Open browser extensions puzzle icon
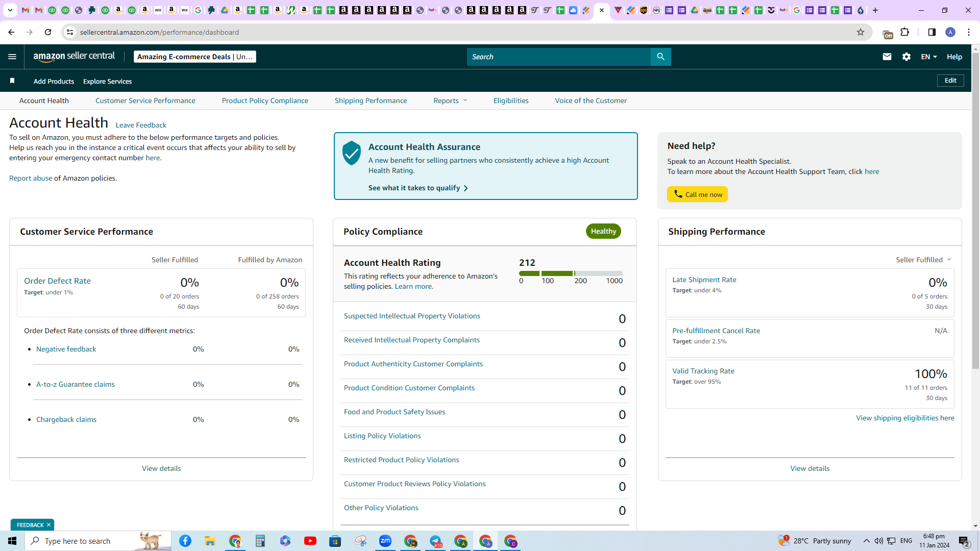 click(x=905, y=32)
